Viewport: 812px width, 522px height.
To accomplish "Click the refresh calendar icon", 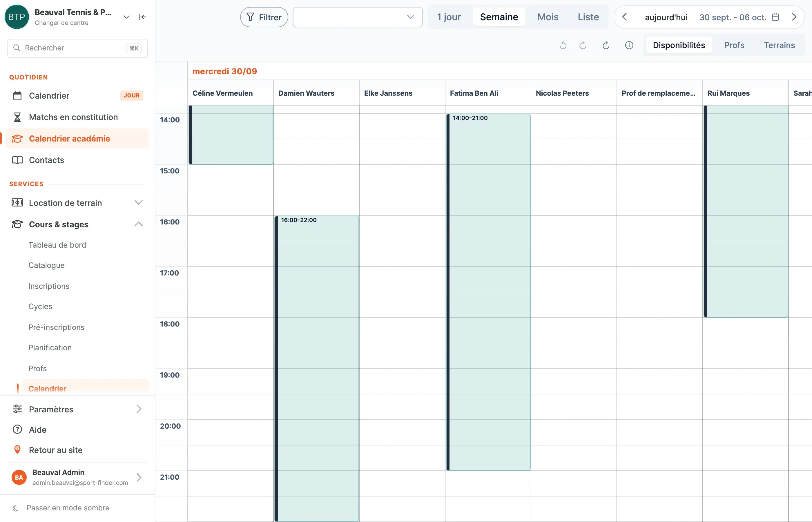I will (606, 46).
